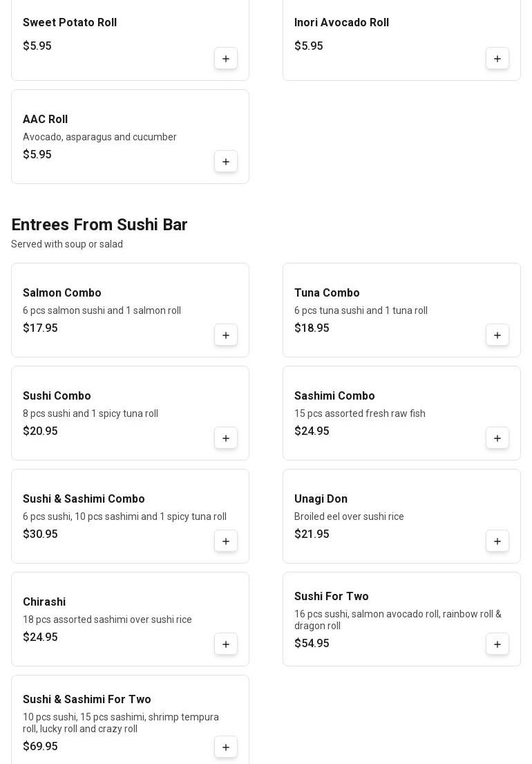Add Sushi & Sashimi Combo item

click(x=226, y=541)
